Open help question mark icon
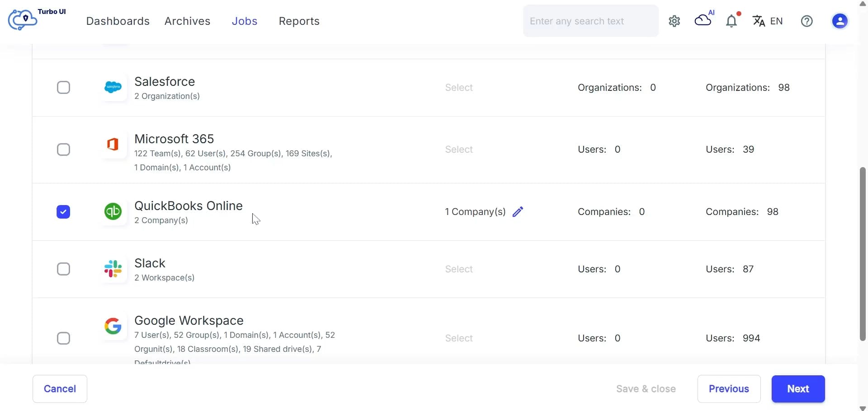Image resolution: width=868 pixels, height=411 pixels. click(807, 21)
